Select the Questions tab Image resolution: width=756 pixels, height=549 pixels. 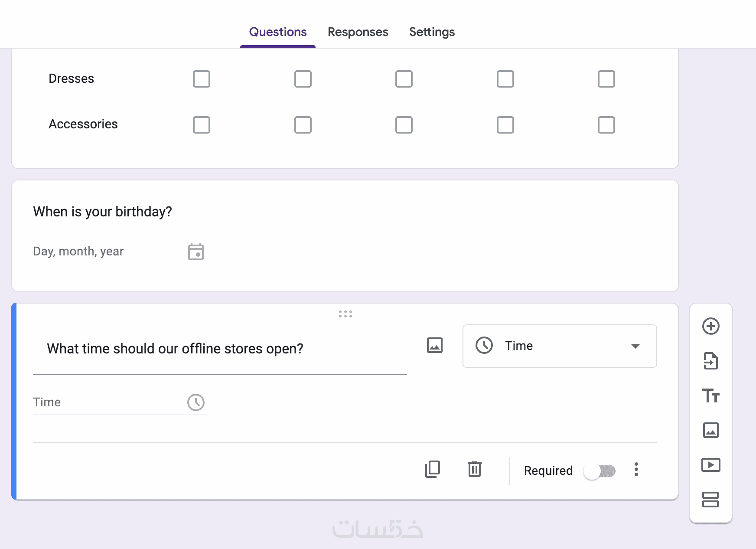(278, 32)
